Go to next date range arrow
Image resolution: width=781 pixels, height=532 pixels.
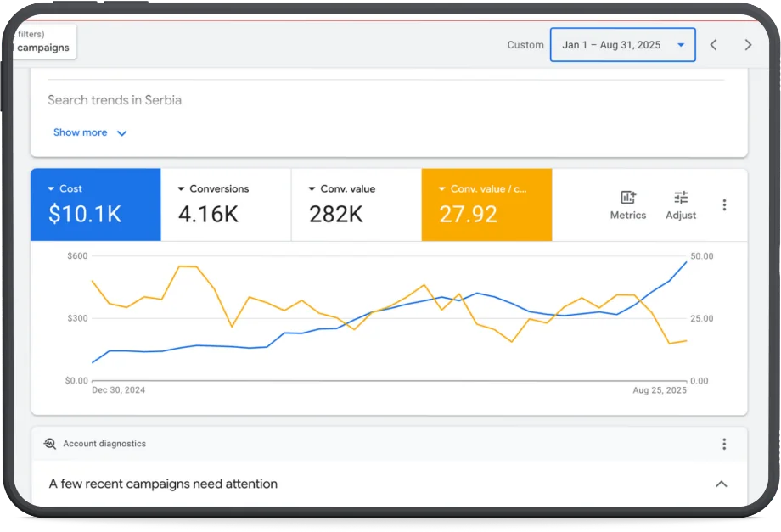(x=748, y=45)
